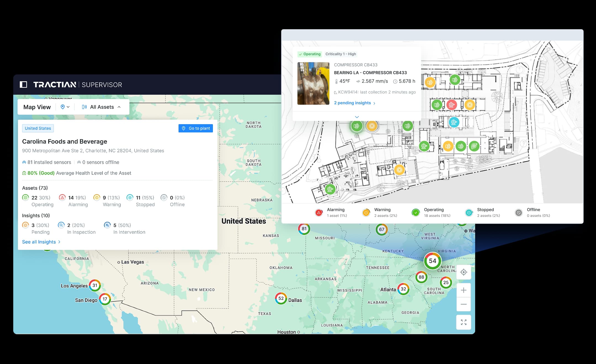Toggle the Alarming filter in the floorplan legend
Image resolution: width=596 pixels, height=364 pixels.
[318, 213]
